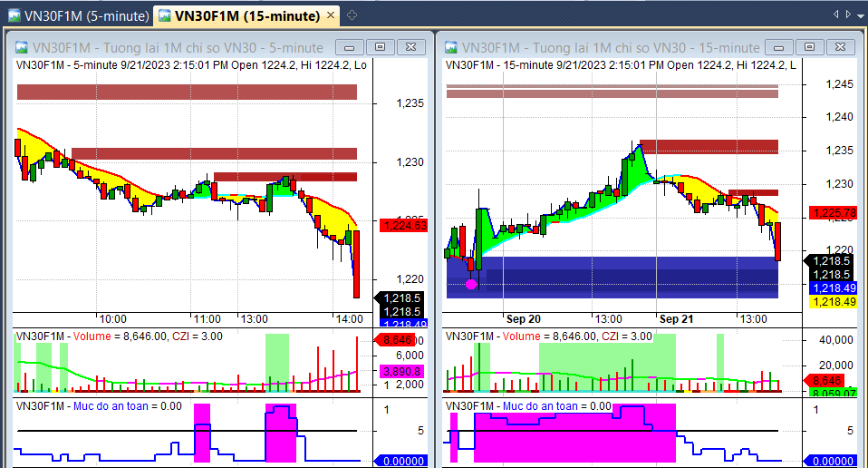Click the blue 1,218.49 label in 15-minute chart
The height and width of the screenshot is (468, 868).
(834, 288)
